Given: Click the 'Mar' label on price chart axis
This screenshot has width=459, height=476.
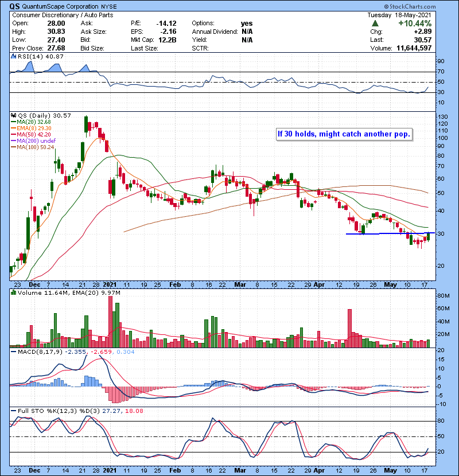Looking at the screenshot, I should [x=240, y=285].
